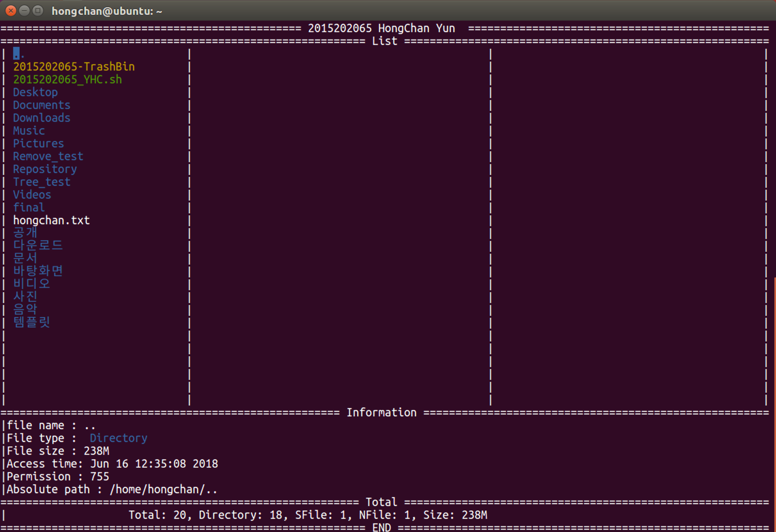
Task: Select the 바탕화면 directory entry
Action: tap(38, 271)
